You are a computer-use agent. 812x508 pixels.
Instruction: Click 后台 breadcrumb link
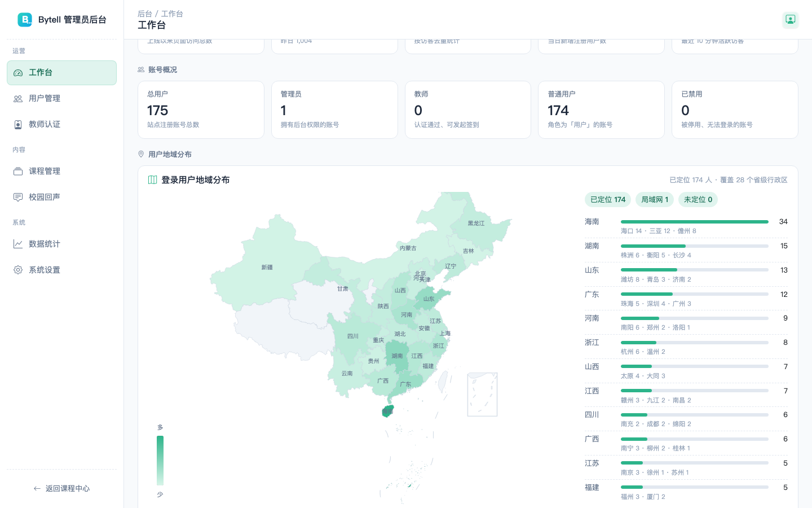coord(145,14)
